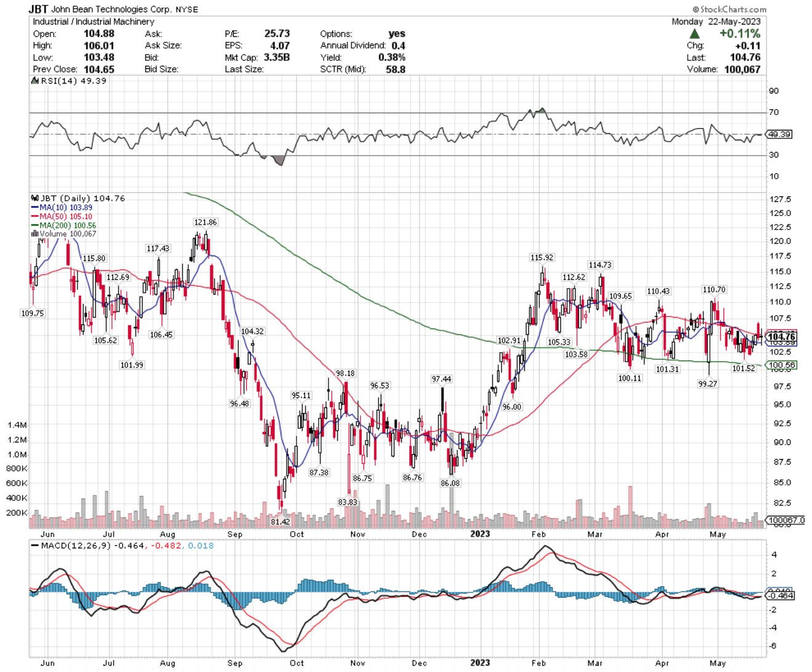Click the 100.11 price label
This screenshot has width=812, height=672.
(630, 378)
